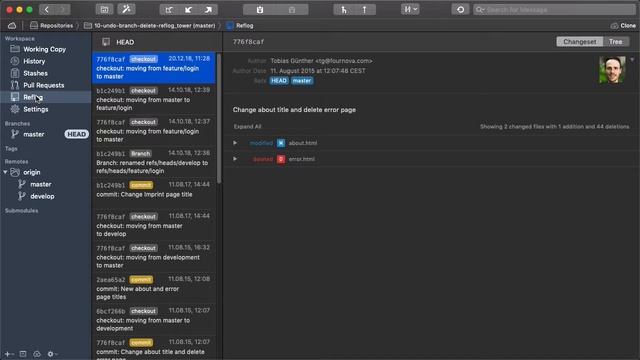Open the Git-Flow dropdown in toolbar
The width and height of the screenshot is (640, 360).
point(410,9)
